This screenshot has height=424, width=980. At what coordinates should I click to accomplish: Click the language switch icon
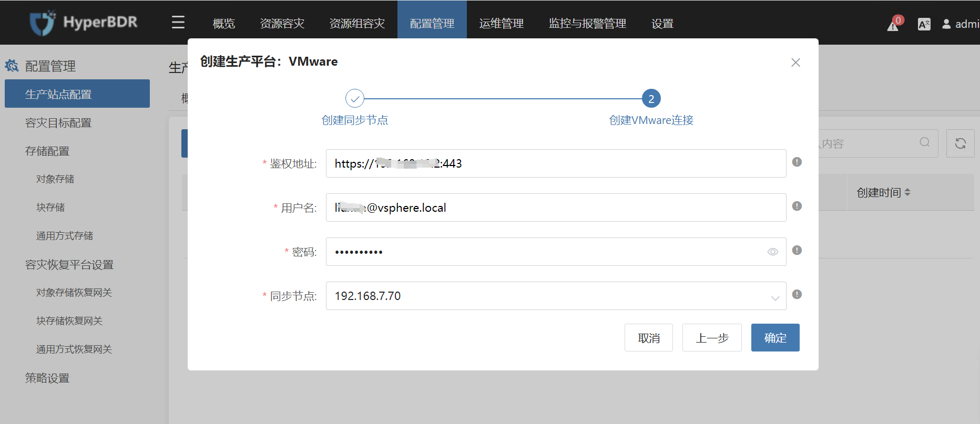click(x=924, y=24)
